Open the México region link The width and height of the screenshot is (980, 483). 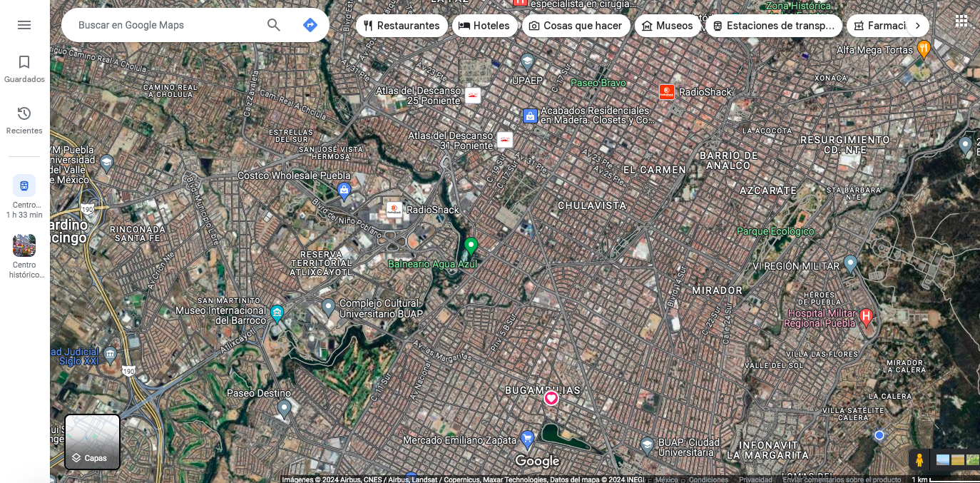[667, 479]
